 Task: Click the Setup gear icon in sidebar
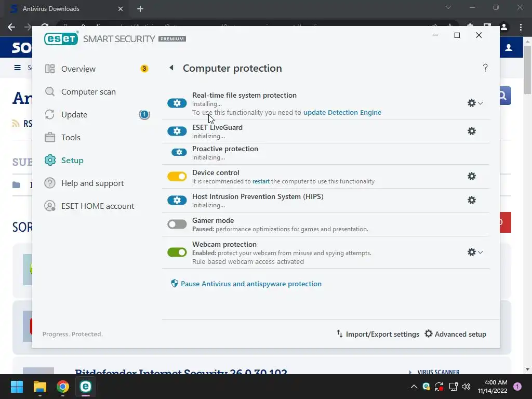(50, 160)
